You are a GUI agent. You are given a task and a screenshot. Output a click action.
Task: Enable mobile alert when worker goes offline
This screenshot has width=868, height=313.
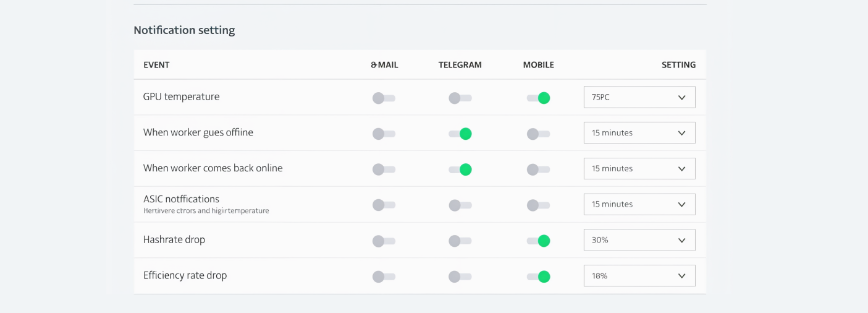point(538,134)
